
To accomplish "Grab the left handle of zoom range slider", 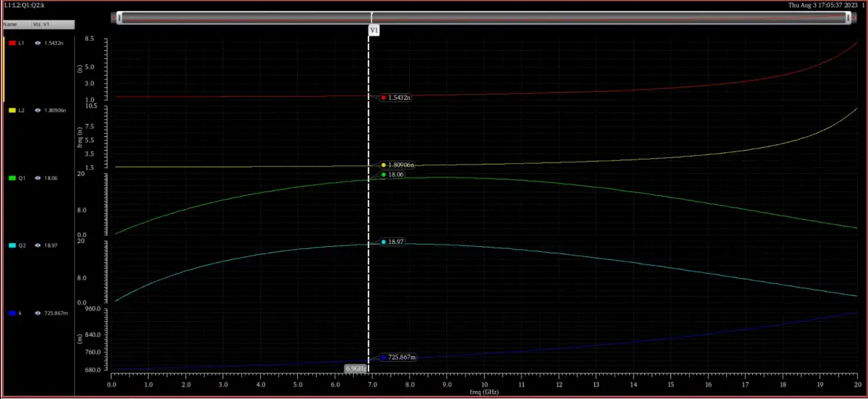I will (x=119, y=17).
